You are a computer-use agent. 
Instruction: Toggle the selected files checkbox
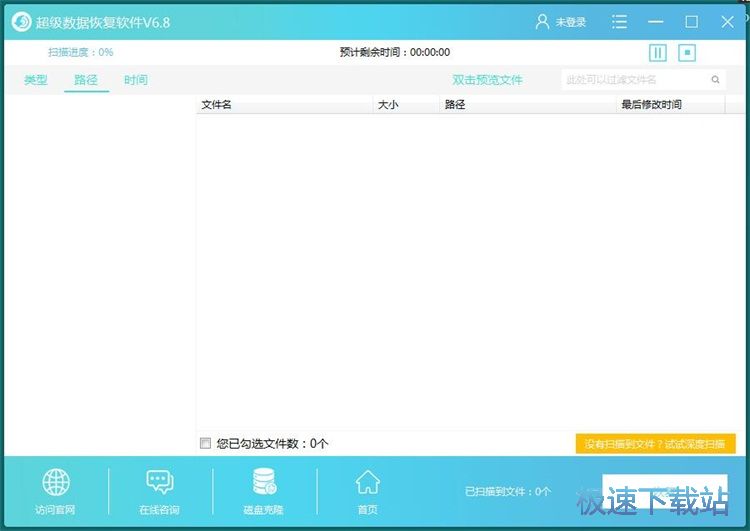206,443
